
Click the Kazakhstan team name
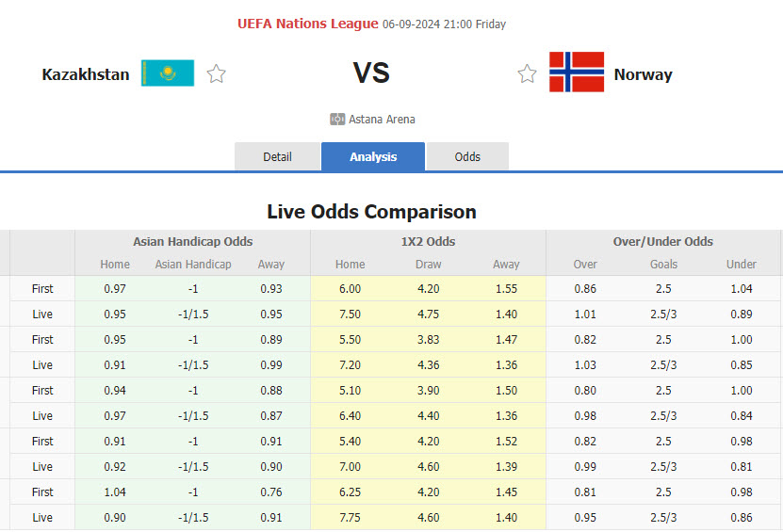coord(86,74)
